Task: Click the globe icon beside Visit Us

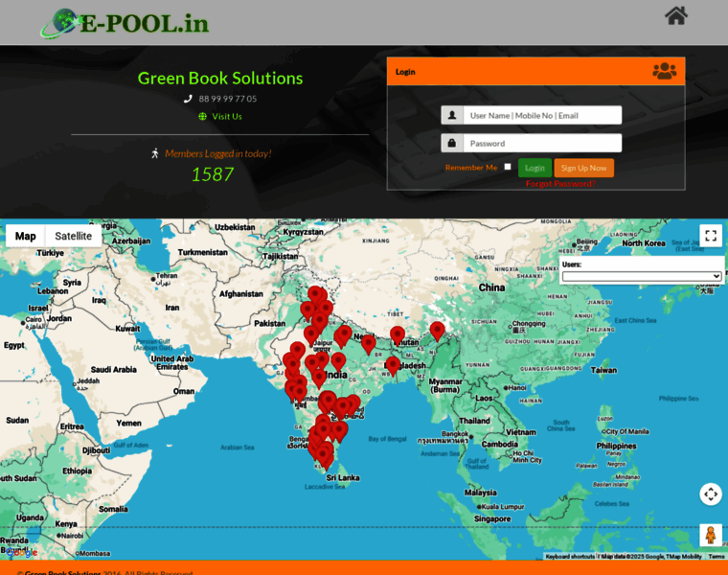Action: 202,116
